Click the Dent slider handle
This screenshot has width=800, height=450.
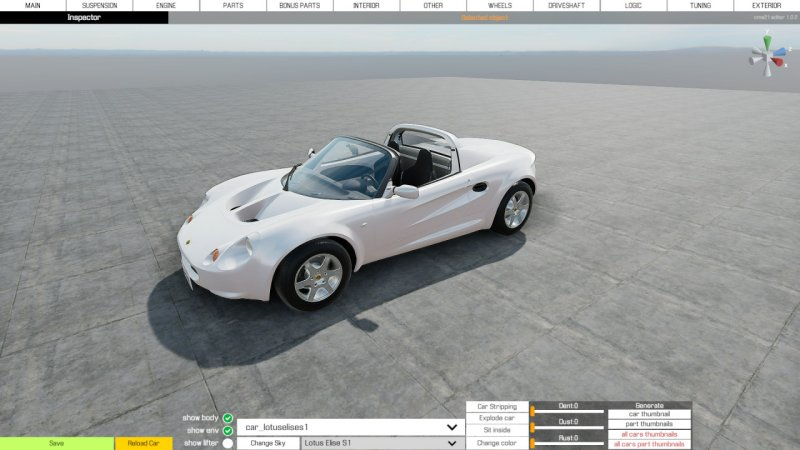tap(533, 411)
